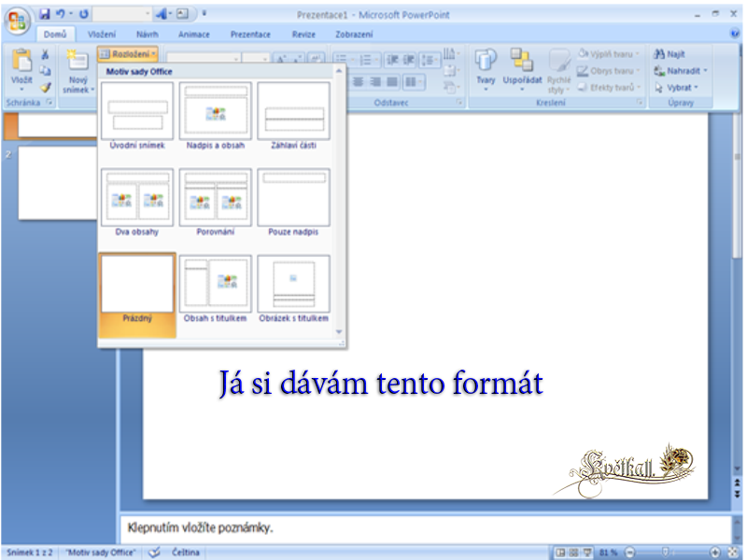Image resolution: width=747 pixels, height=560 pixels.
Task: Click the layout gallery scroll down arrow
Action: tap(339, 332)
